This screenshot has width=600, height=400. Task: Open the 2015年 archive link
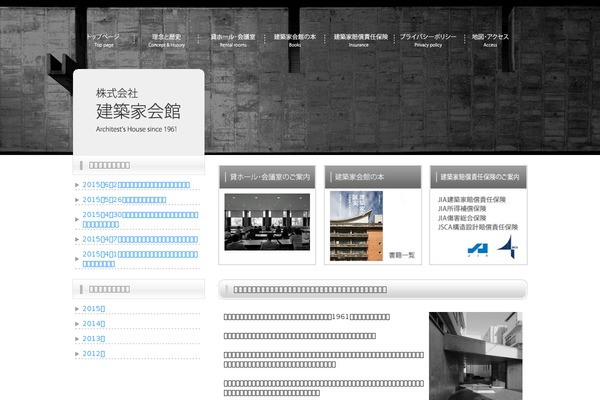pyautogui.click(x=94, y=309)
